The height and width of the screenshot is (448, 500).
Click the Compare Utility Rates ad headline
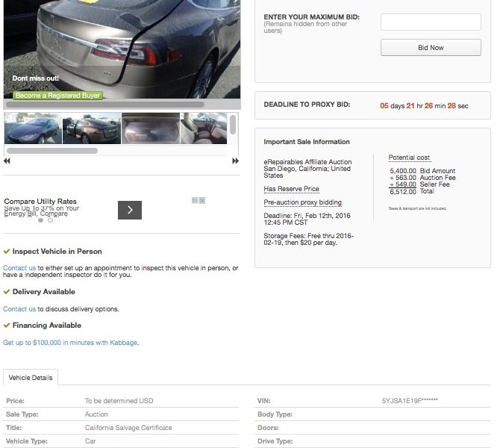pyautogui.click(x=40, y=202)
